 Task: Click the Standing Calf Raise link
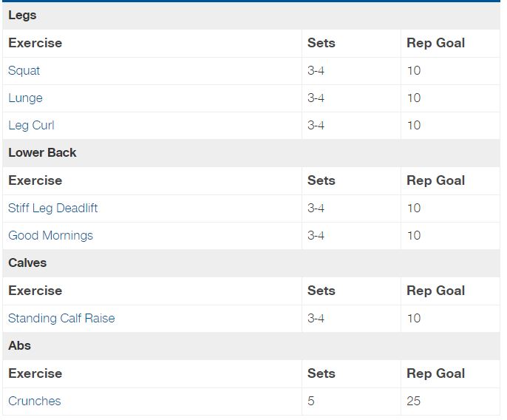(x=61, y=319)
